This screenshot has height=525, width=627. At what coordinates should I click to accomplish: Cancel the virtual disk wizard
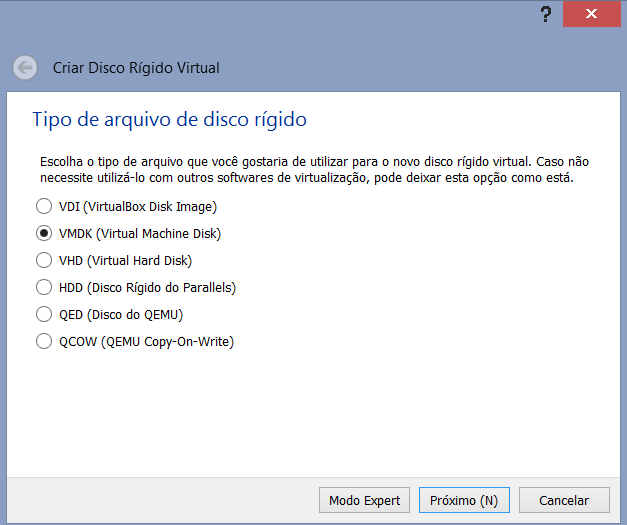(564, 500)
